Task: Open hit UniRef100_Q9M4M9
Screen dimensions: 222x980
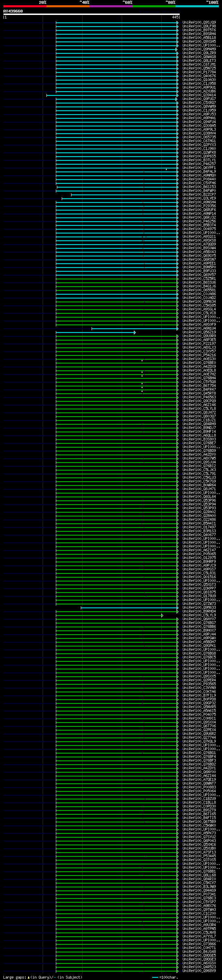Action: click(x=199, y=49)
